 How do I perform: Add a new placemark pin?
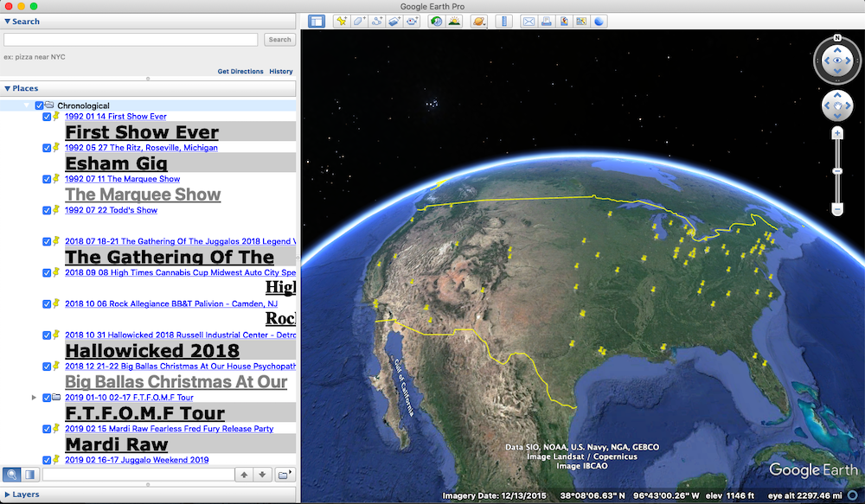(x=342, y=22)
